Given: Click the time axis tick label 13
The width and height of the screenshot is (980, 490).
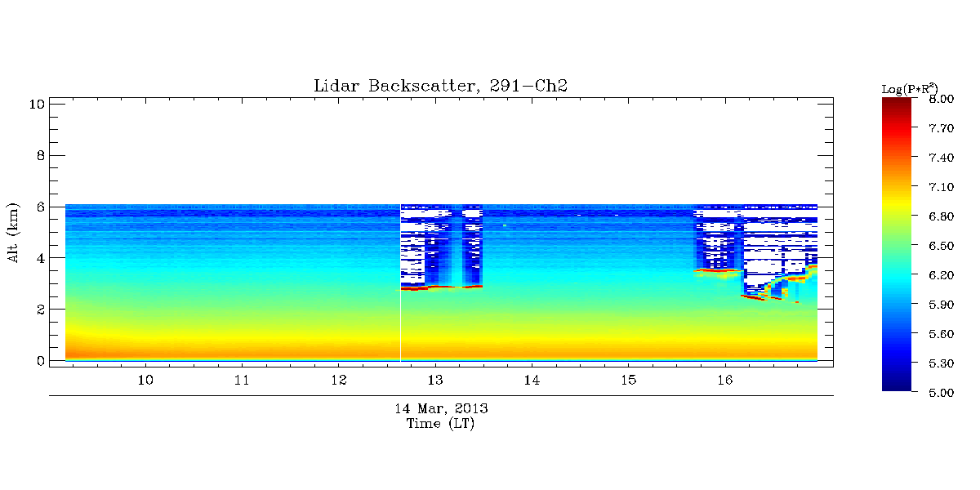Looking at the screenshot, I should [434, 380].
